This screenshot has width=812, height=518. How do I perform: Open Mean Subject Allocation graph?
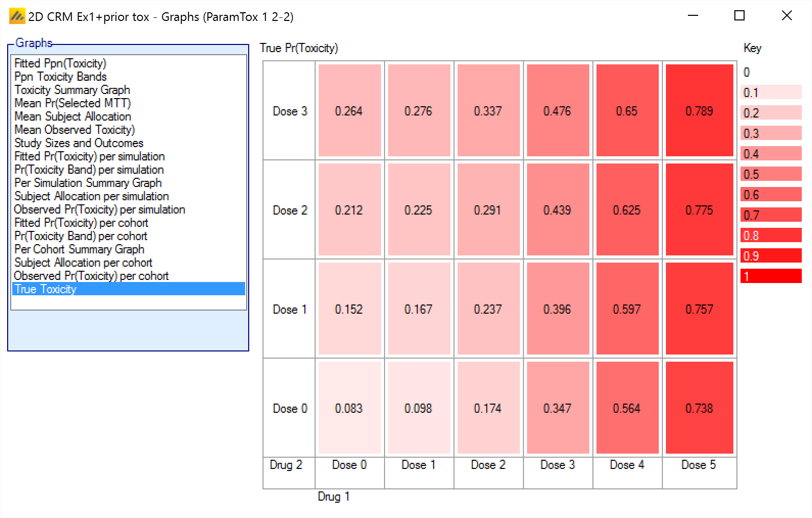73,116
